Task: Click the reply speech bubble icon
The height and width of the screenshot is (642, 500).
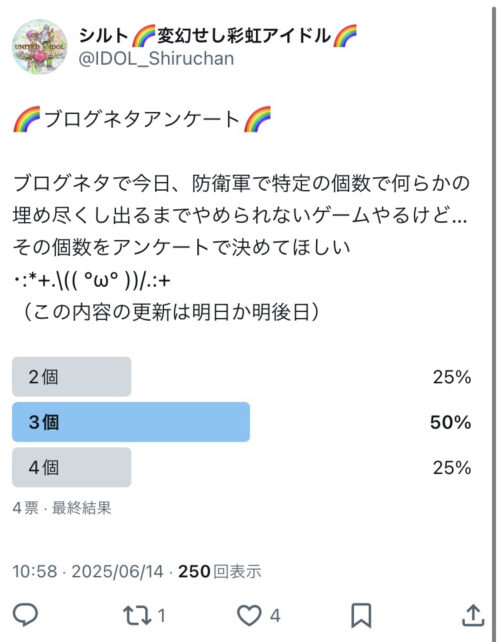Action: (25, 615)
